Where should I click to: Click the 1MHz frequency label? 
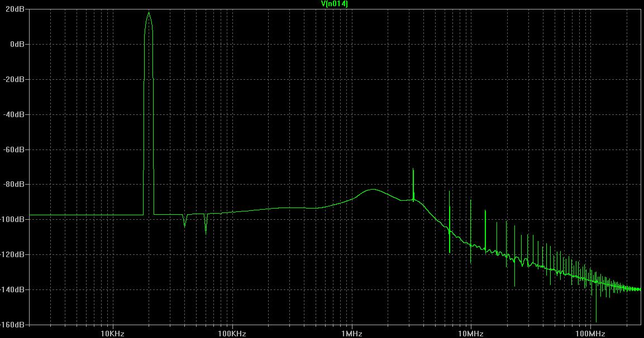351,334
